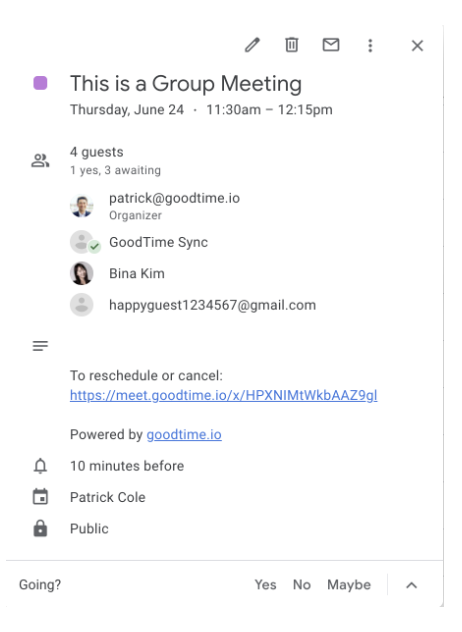Open the three-dot options menu
The width and height of the screenshot is (462, 632).
point(370,46)
